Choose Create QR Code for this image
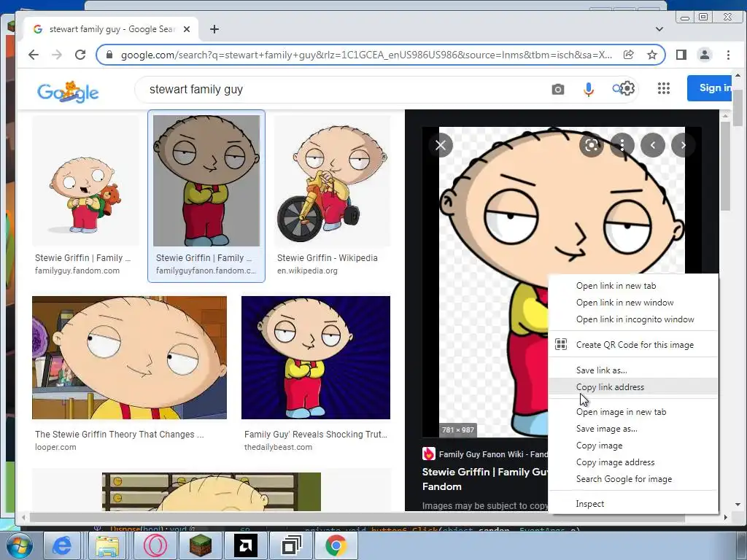Screen dimensions: 747x560 click(633, 345)
